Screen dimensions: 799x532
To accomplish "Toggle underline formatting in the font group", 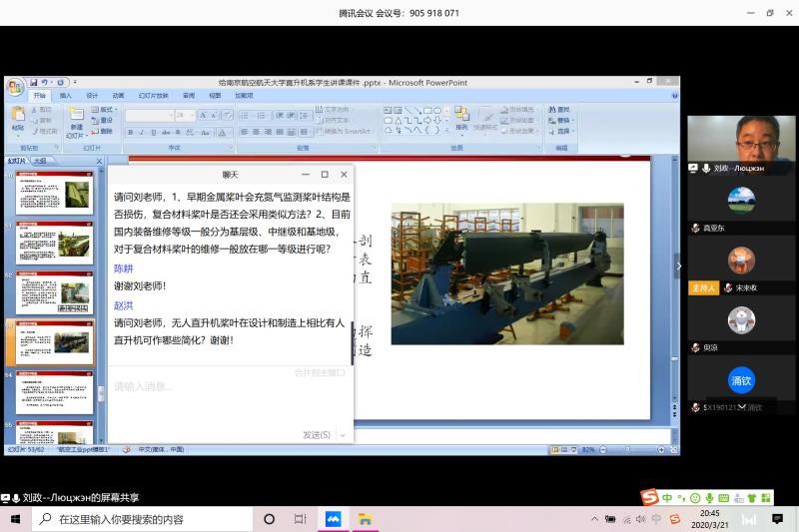I will tap(154, 132).
